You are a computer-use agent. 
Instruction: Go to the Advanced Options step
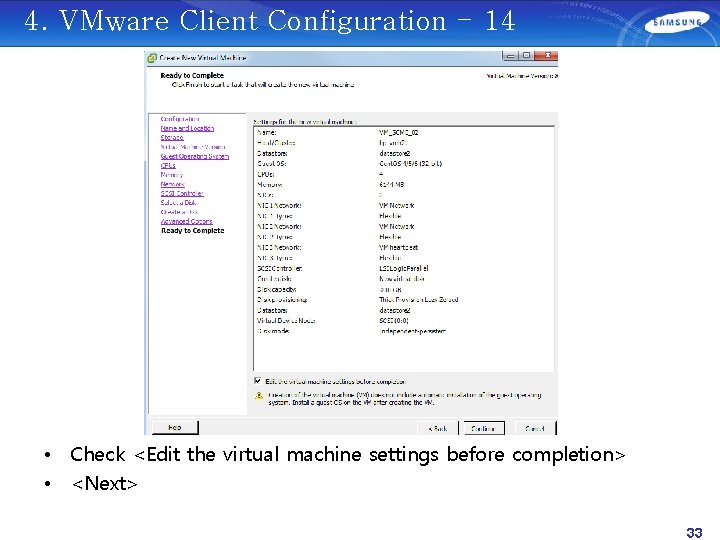pyautogui.click(x=187, y=221)
